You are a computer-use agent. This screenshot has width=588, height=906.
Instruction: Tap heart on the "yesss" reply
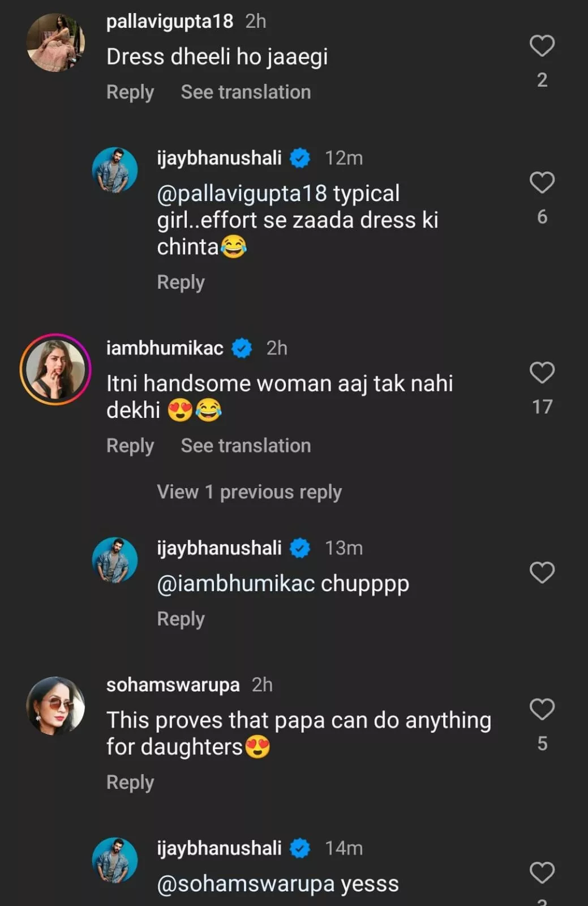pyautogui.click(x=542, y=873)
